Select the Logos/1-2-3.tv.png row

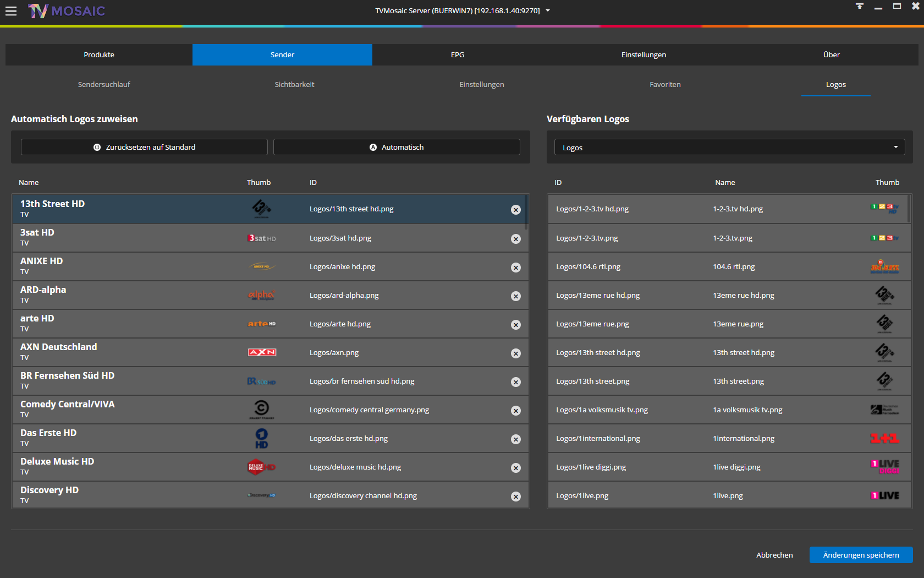pyautogui.click(x=729, y=238)
